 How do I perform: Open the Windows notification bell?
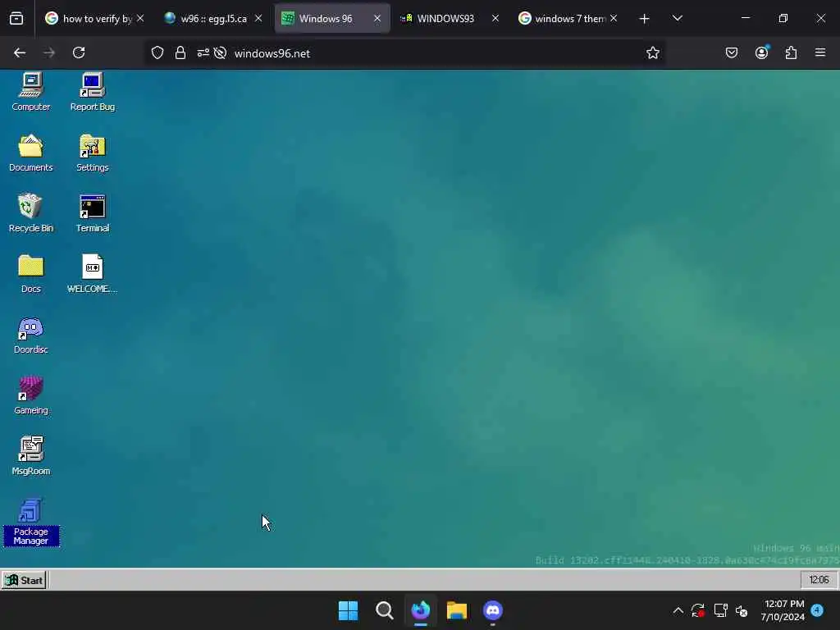pos(817,610)
